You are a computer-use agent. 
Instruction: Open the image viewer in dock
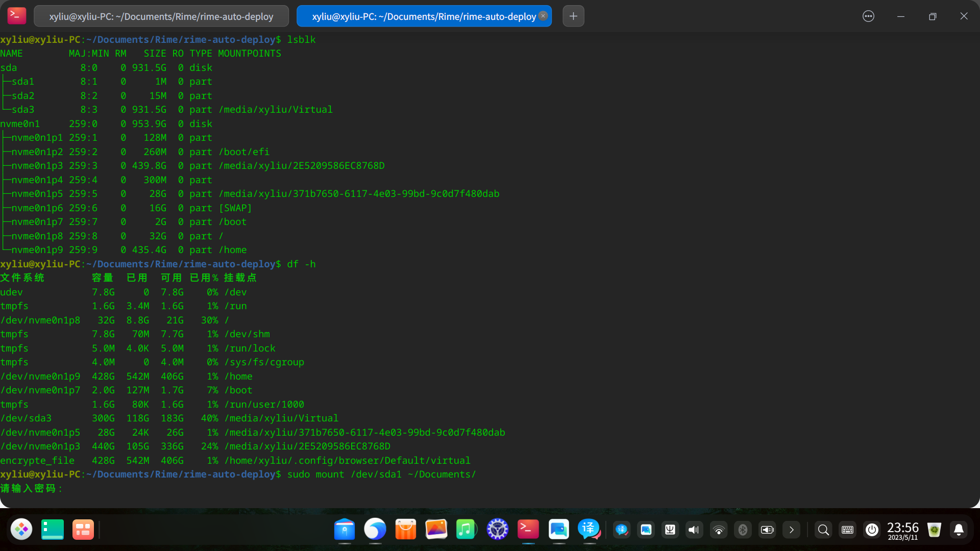point(436,530)
